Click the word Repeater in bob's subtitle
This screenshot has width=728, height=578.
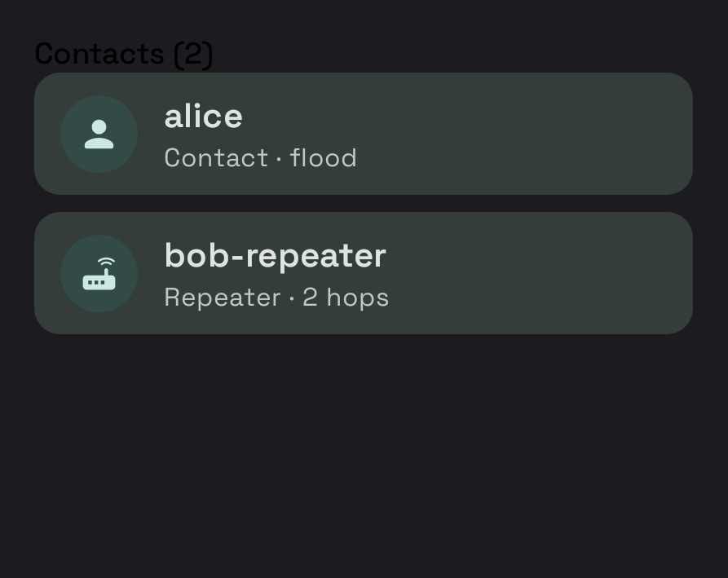pyautogui.click(x=223, y=297)
